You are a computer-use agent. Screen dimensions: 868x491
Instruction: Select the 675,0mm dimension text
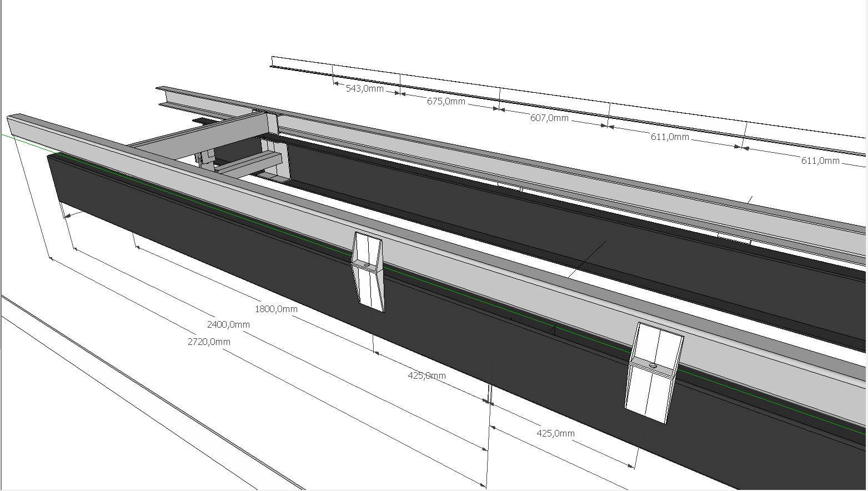click(x=446, y=101)
